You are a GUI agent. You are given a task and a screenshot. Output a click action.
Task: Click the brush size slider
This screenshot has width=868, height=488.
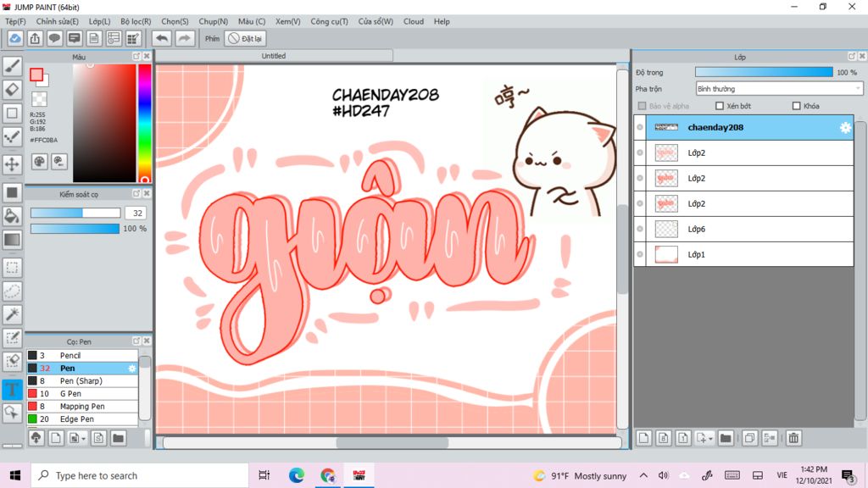coord(75,213)
